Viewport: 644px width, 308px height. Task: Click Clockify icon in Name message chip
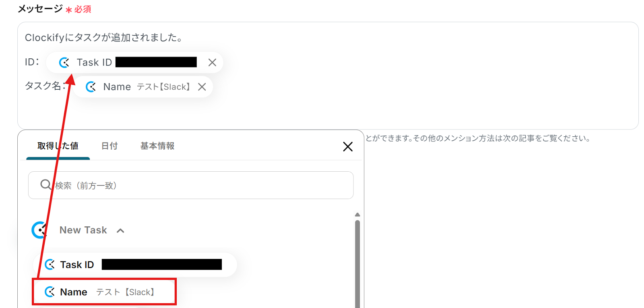click(x=91, y=87)
